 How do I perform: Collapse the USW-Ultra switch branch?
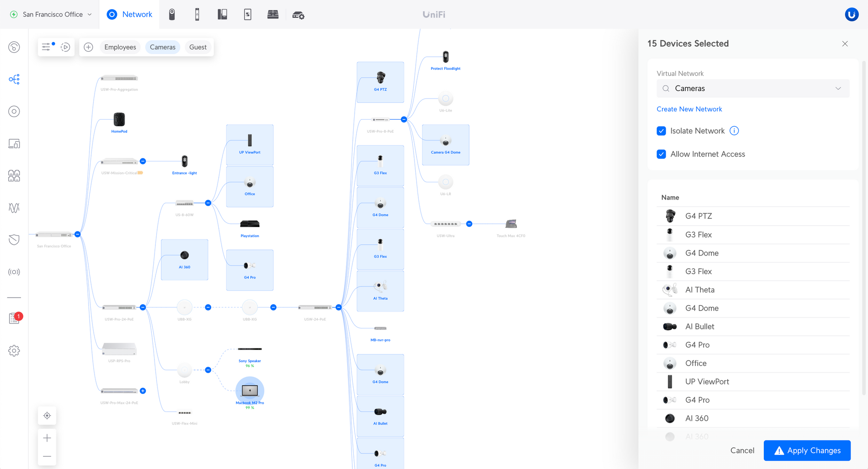pyautogui.click(x=469, y=224)
